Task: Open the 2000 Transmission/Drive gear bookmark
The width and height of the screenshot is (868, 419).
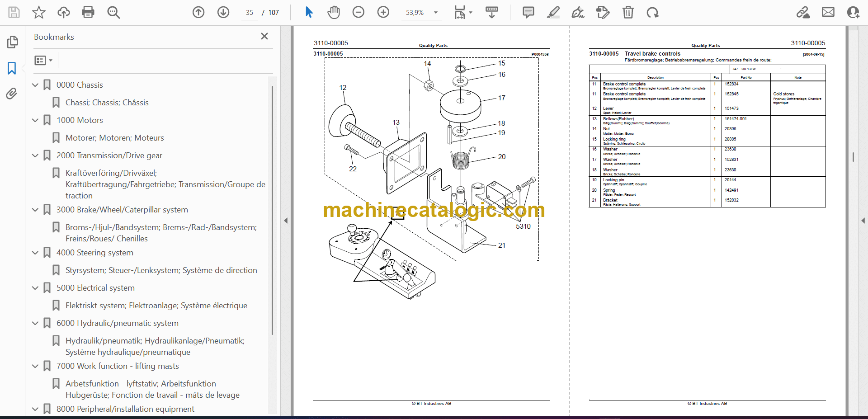Action: tap(109, 155)
